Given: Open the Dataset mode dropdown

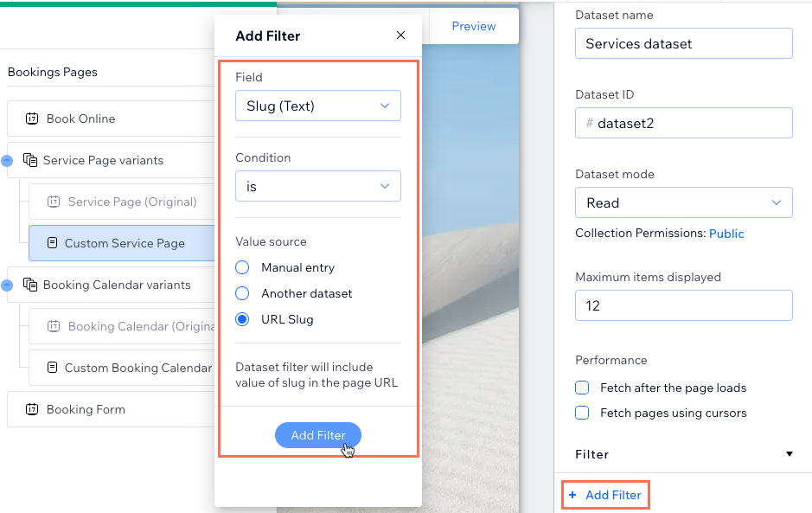Looking at the screenshot, I should point(683,202).
